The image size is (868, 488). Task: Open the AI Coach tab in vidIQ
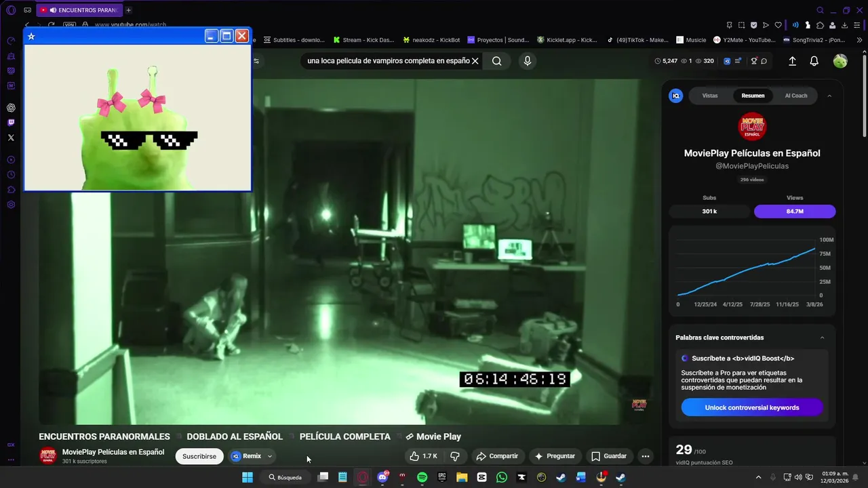coord(796,96)
